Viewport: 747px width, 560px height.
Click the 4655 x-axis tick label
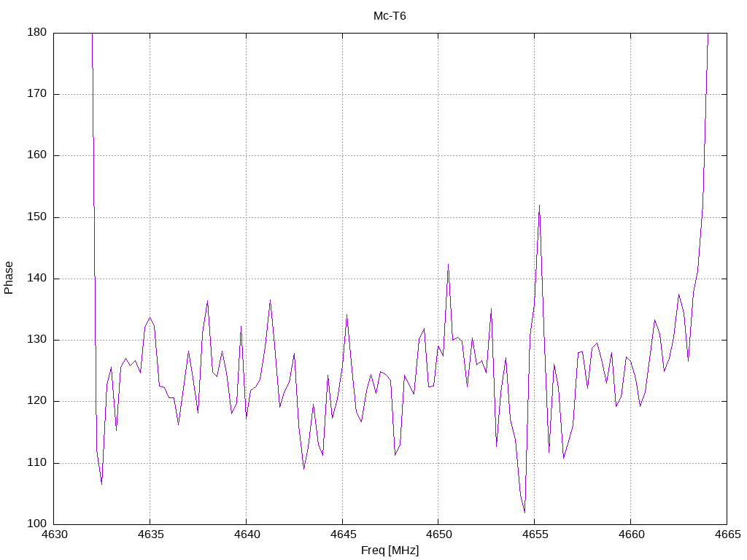pos(535,534)
